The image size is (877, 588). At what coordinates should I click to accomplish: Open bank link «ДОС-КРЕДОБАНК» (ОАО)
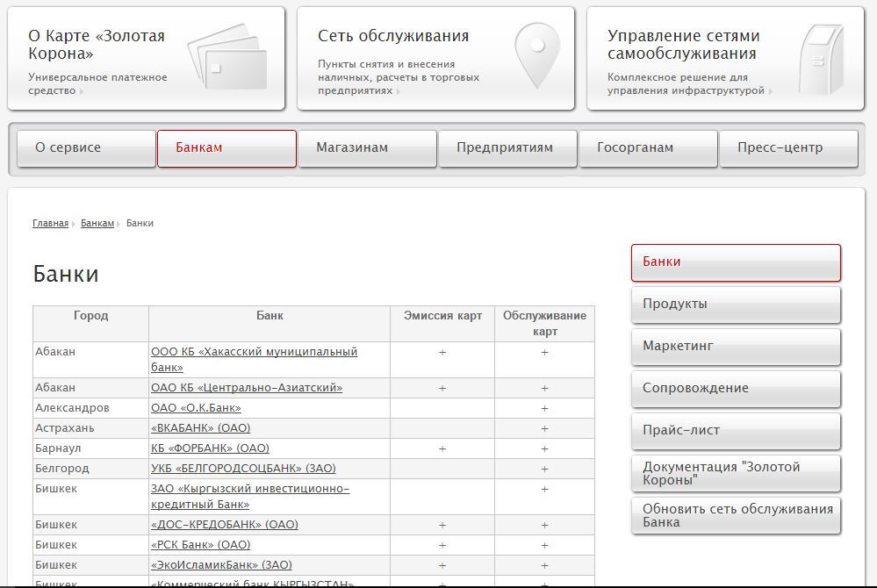tap(224, 524)
